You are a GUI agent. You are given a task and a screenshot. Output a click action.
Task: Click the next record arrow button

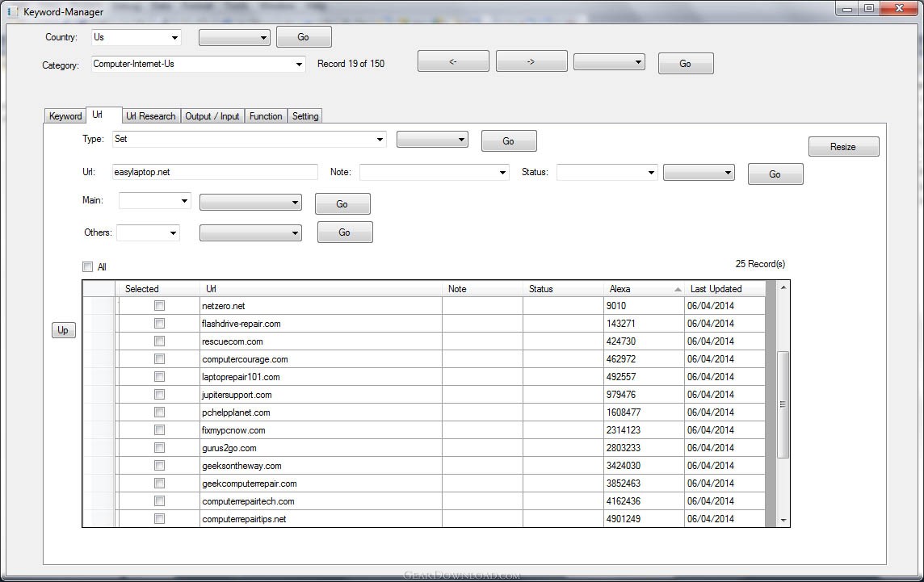tap(531, 61)
